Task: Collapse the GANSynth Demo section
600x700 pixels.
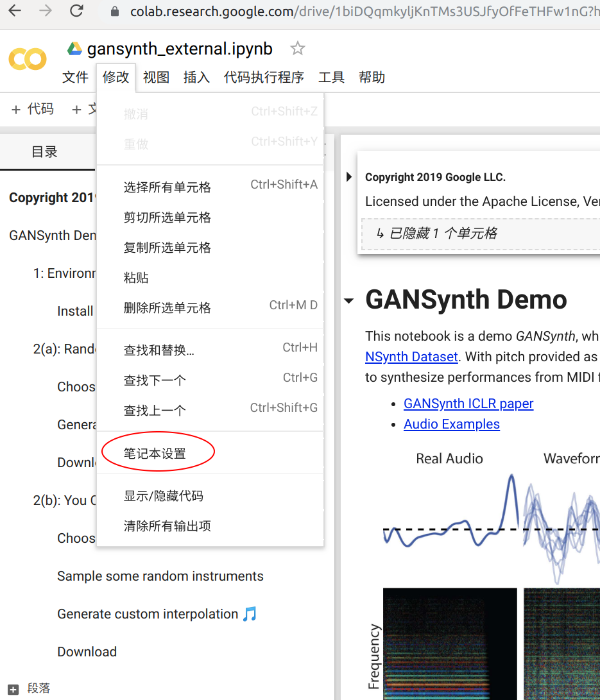Action: click(x=349, y=300)
